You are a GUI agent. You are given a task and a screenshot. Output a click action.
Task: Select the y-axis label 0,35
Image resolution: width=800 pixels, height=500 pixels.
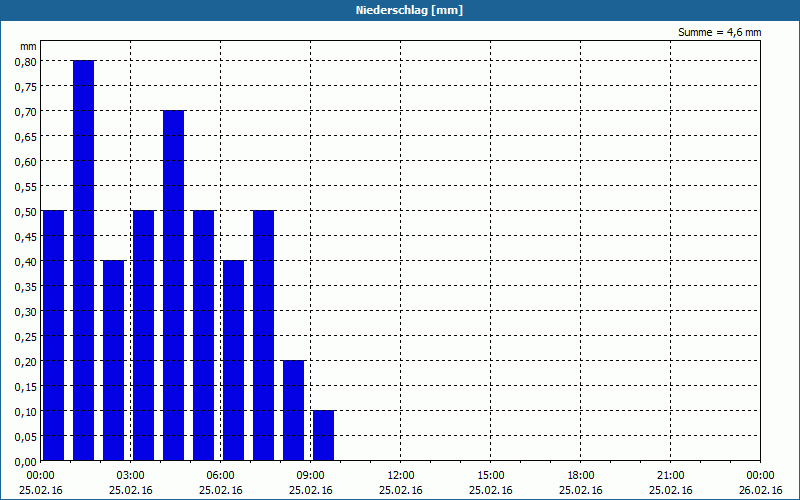click(x=26, y=287)
